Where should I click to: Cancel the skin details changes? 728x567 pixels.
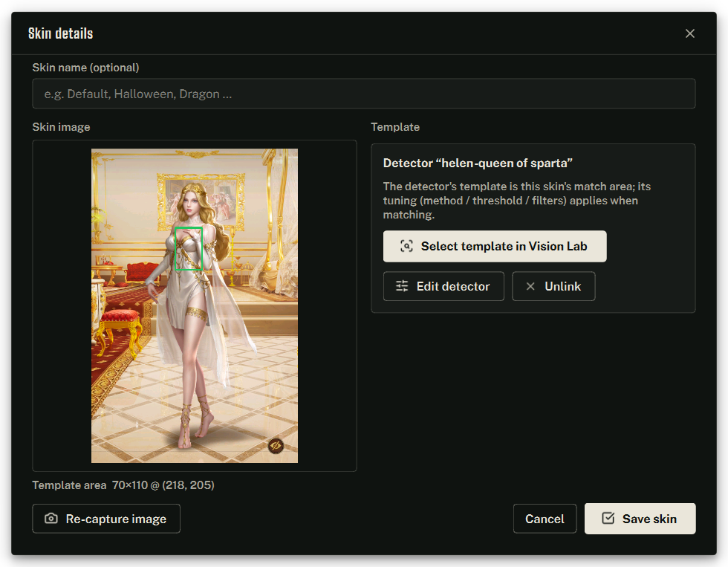point(545,519)
